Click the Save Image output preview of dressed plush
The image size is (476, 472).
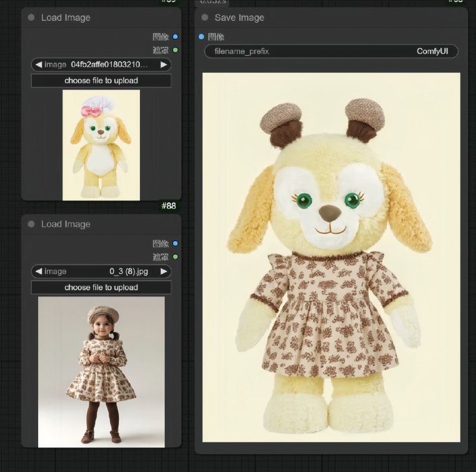click(x=331, y=257)
